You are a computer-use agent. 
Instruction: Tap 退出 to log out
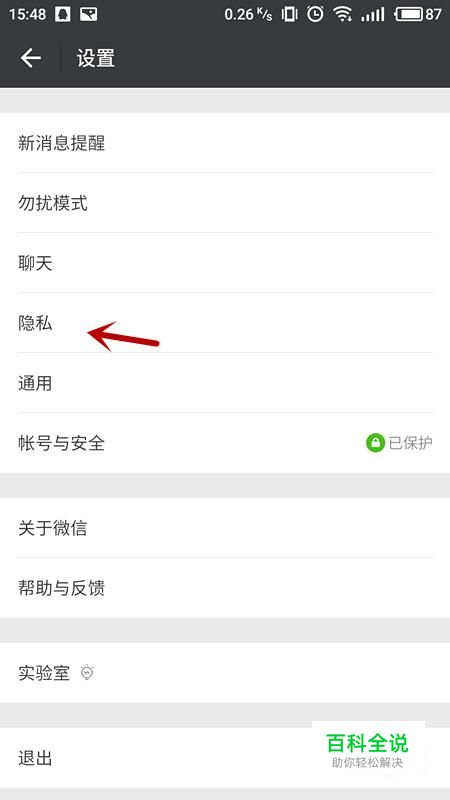(x=225, y=758)
